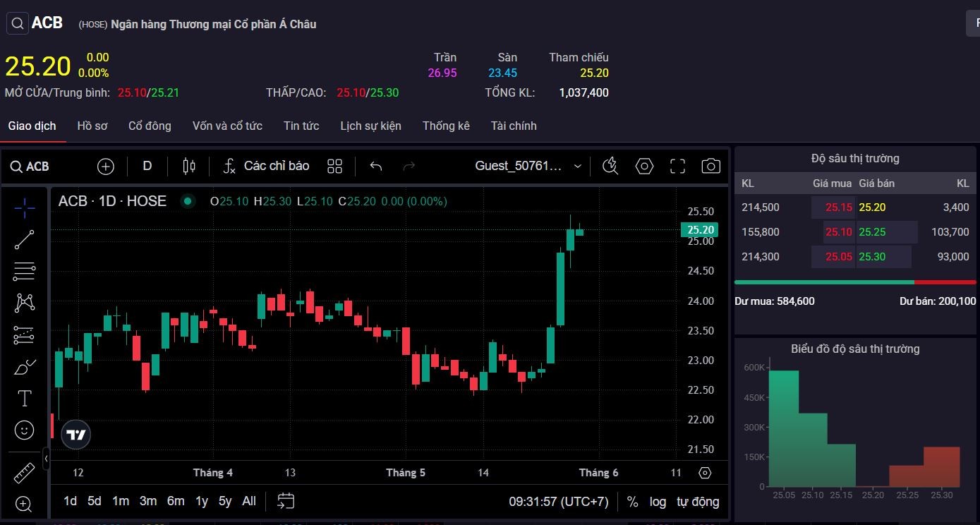This screenshot has height=525, width=980.
Task: View the Tài chính tab
Action: click(514, 126)
